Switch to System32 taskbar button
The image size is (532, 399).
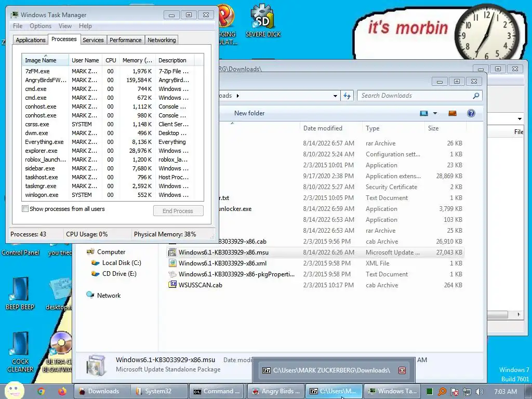click(x=159, y=391)
